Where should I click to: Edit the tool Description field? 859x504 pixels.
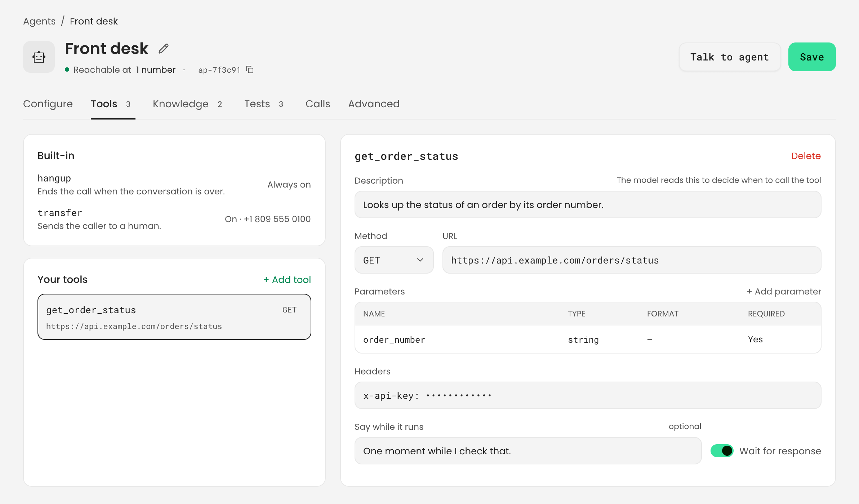pos(588,204)
